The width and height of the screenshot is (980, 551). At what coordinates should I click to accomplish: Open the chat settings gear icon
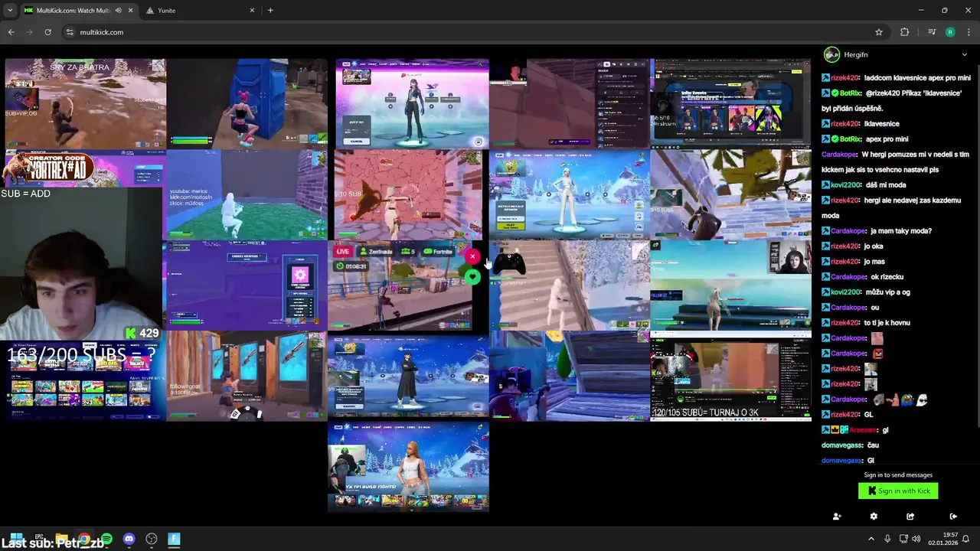874,517
